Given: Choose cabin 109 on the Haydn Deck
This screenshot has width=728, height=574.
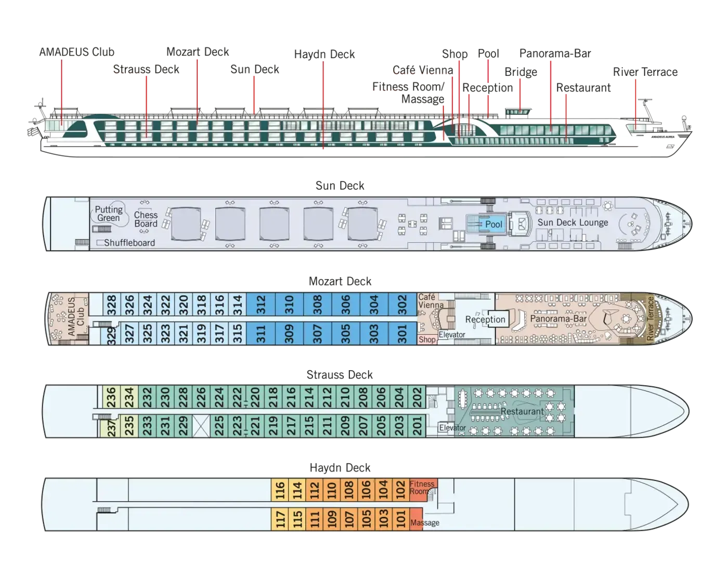Looking at the screenshot, I should point(332,519).
